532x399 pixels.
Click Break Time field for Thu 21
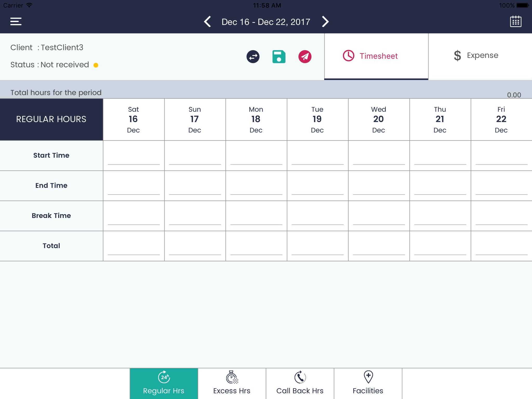click(x=440, y=216)
